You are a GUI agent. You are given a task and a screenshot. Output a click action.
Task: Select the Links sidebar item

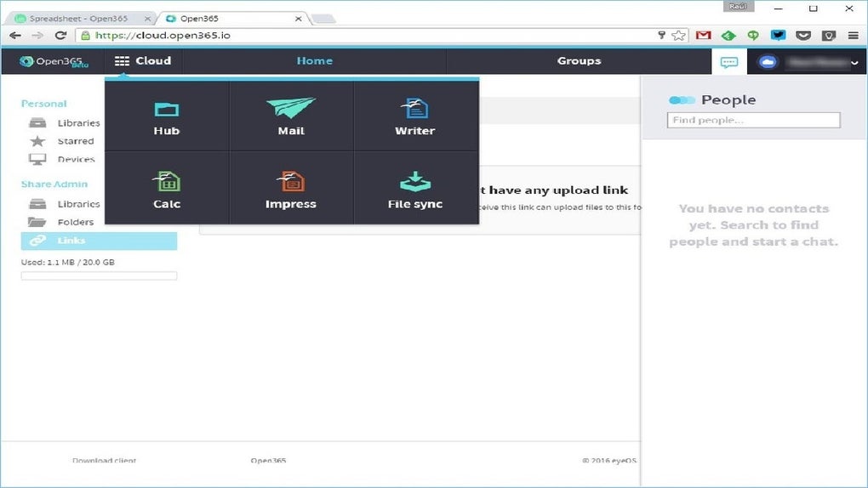pos(99,241)
